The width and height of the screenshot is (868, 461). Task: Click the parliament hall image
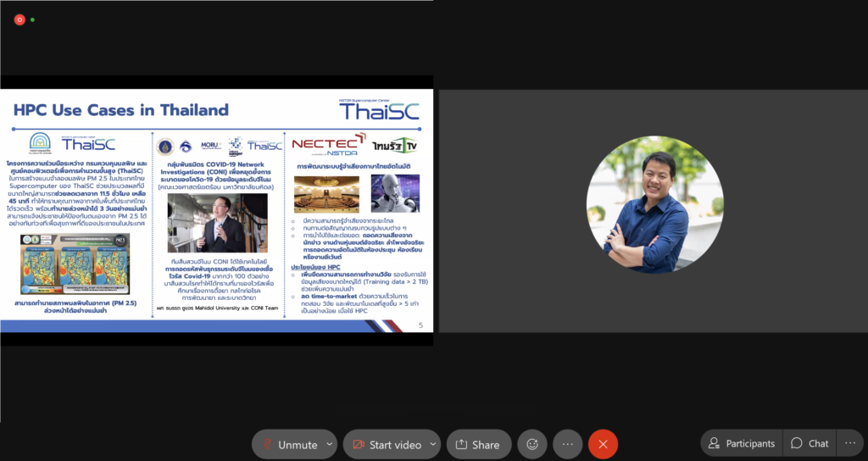pyautogui.click(x=326, y=195)
